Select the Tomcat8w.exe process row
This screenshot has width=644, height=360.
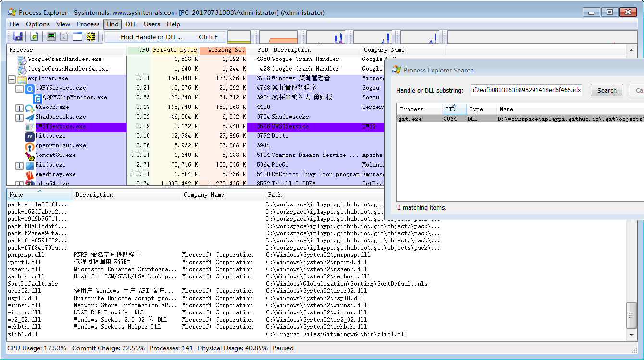pyautogui.click(x=196, y=156)
